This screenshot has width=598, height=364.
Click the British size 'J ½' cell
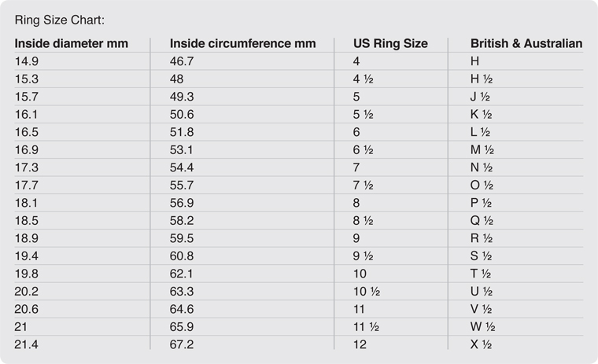[480, 96]
